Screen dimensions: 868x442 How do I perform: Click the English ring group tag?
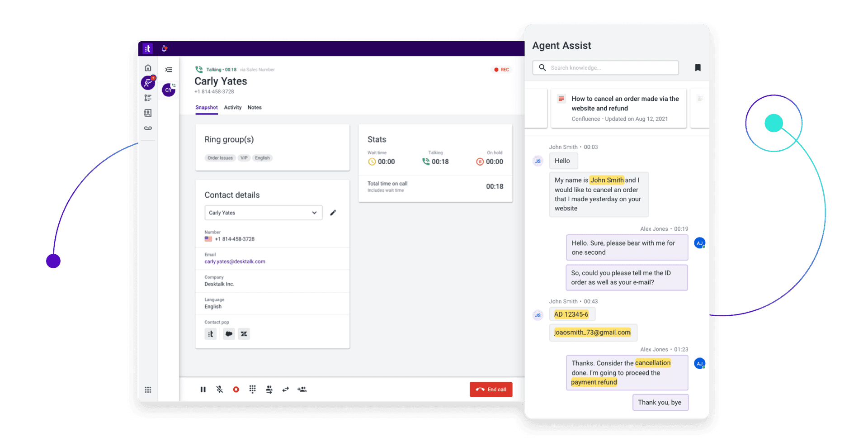point(262,158)
